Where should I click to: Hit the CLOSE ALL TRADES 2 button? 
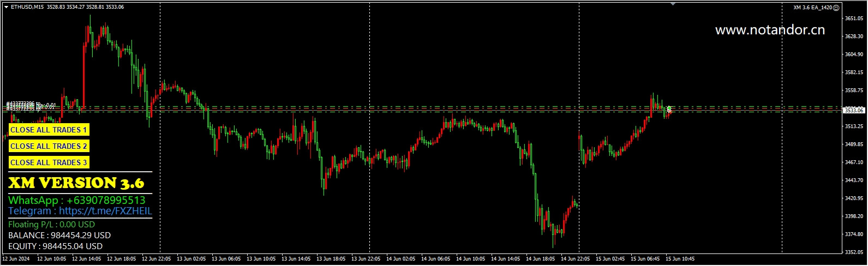[x=49, y=146]
